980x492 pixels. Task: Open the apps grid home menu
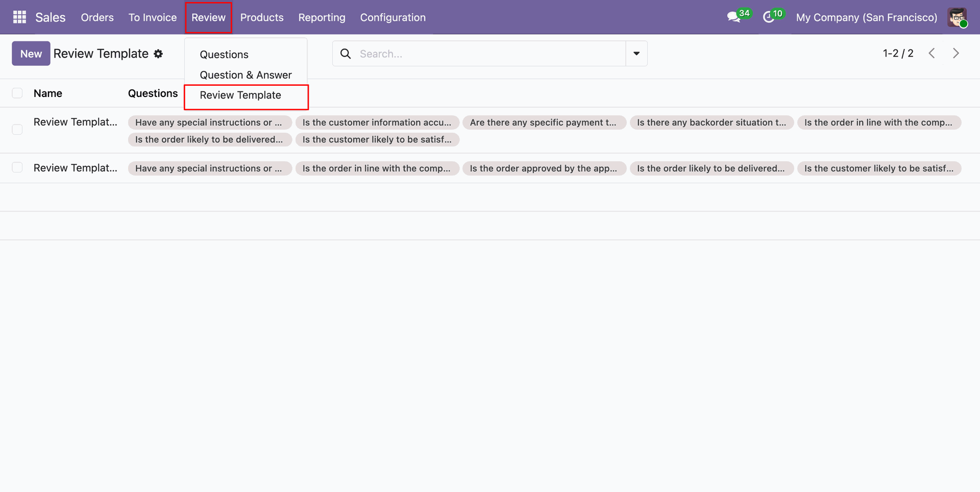coord(19,17)
